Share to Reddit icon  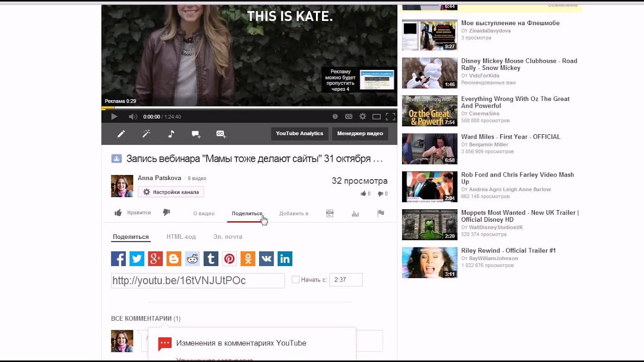193,259
